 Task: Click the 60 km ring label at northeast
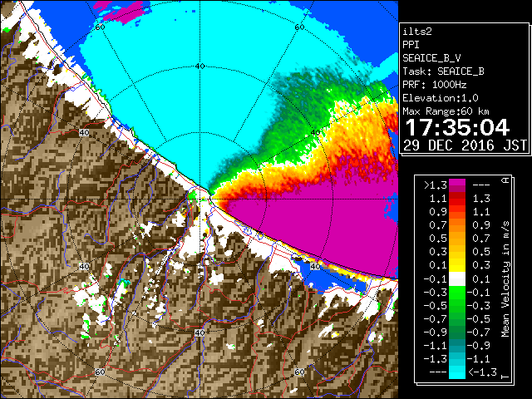coord(299,27)
